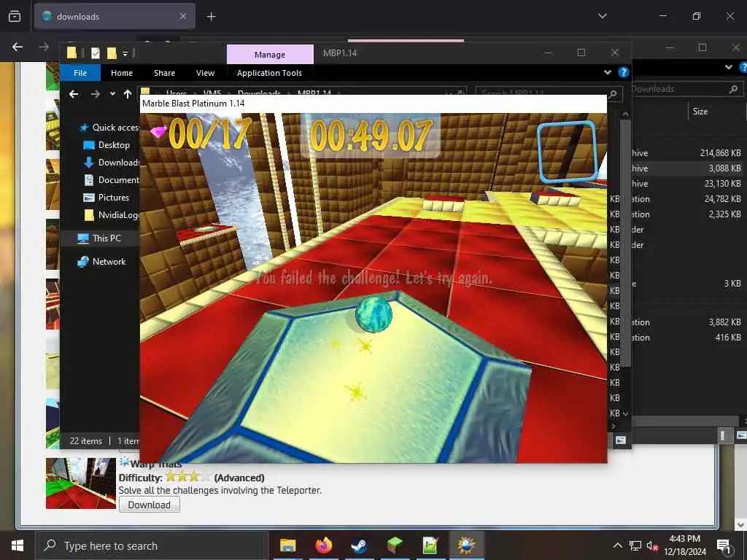Select the row sized 2,325 KB
Image resolution: width=747 pixels, height=560 pixels.
click(x=686, y=214)
